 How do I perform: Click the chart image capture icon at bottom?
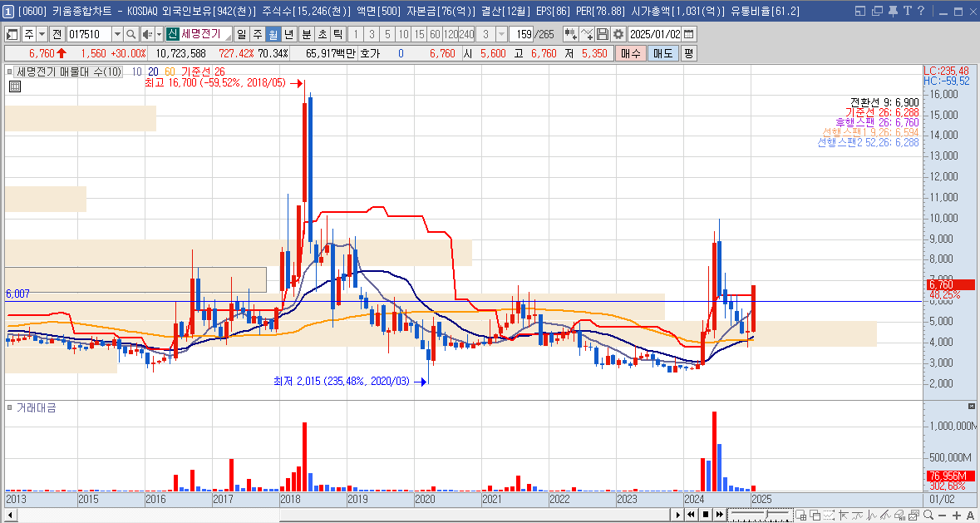click(x=914, y=515)
